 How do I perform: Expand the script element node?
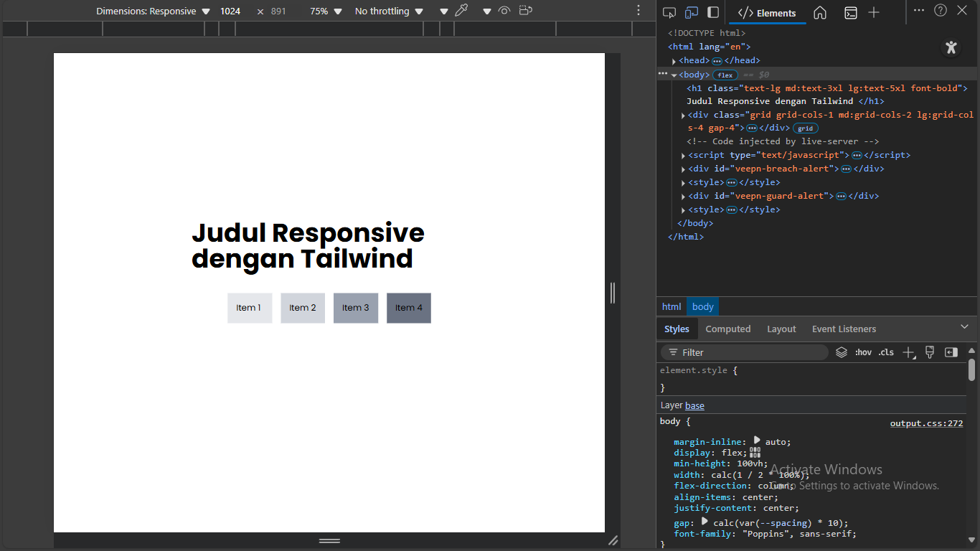[683, 156]
